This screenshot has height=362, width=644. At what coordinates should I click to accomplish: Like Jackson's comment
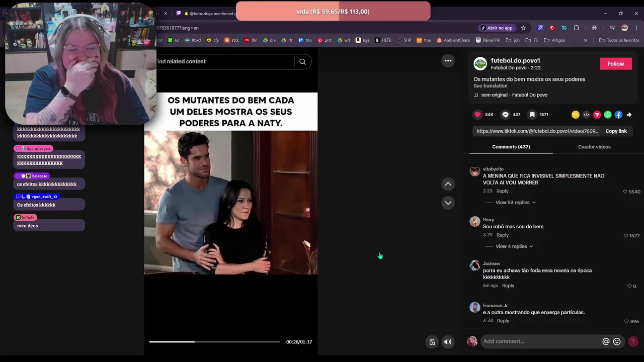[x=629, y=286]
